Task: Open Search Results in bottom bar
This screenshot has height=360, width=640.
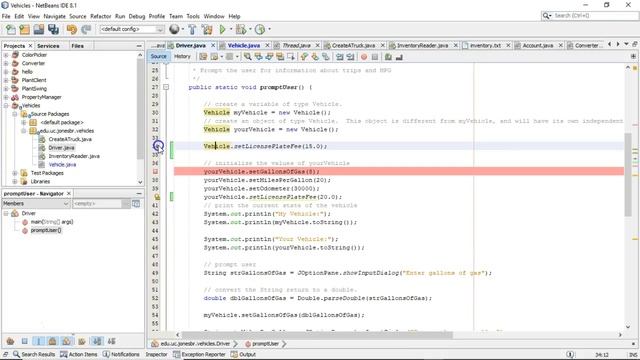Action: pyautogui.click(x=33, y=354)
